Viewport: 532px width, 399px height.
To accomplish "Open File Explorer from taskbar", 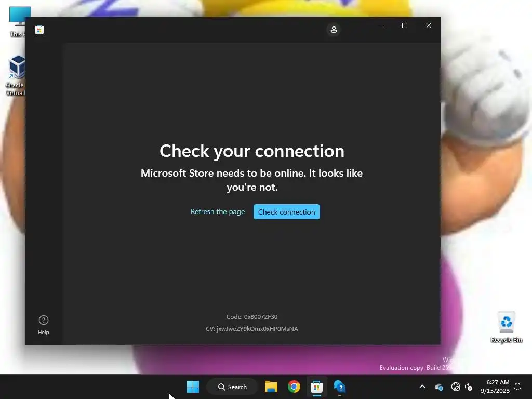I will click(x=271, y=387).
